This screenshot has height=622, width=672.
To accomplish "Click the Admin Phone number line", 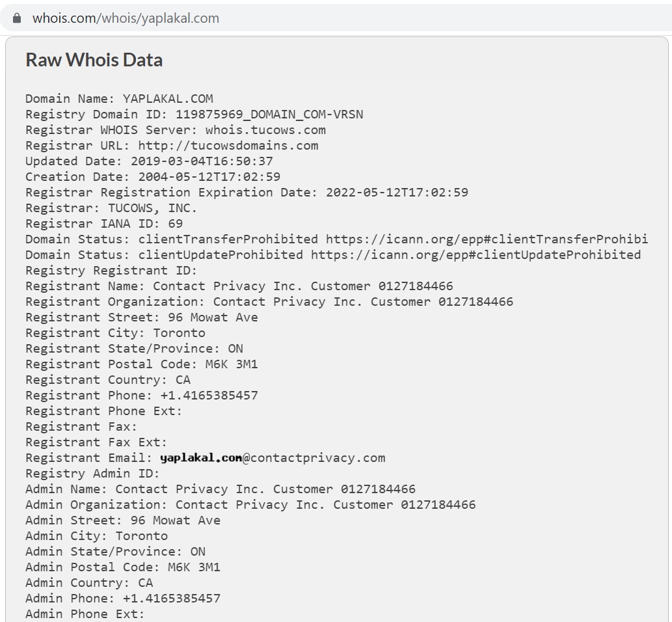I will 123,598.
